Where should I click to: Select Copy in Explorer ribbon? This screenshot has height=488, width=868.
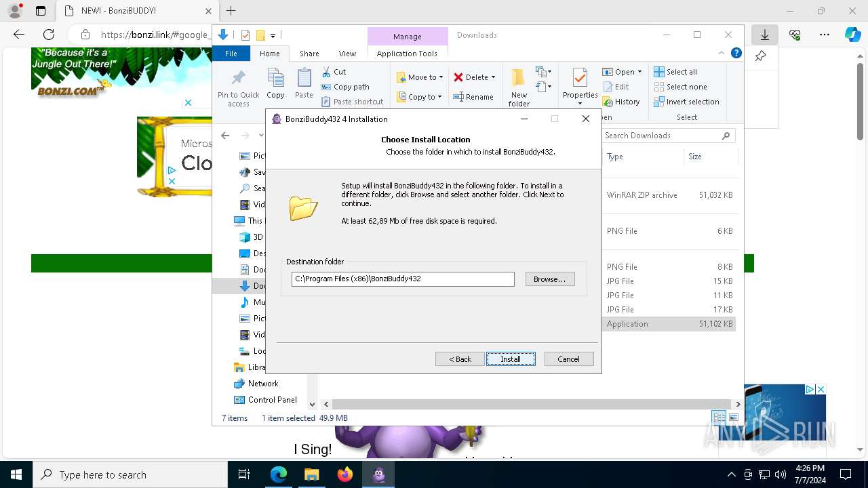(275, 83)
